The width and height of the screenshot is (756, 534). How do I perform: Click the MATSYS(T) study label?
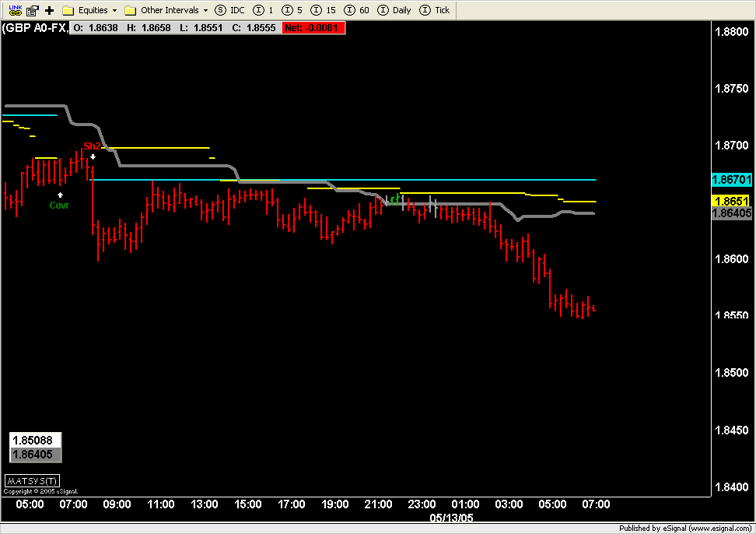(x=33, y=481)
